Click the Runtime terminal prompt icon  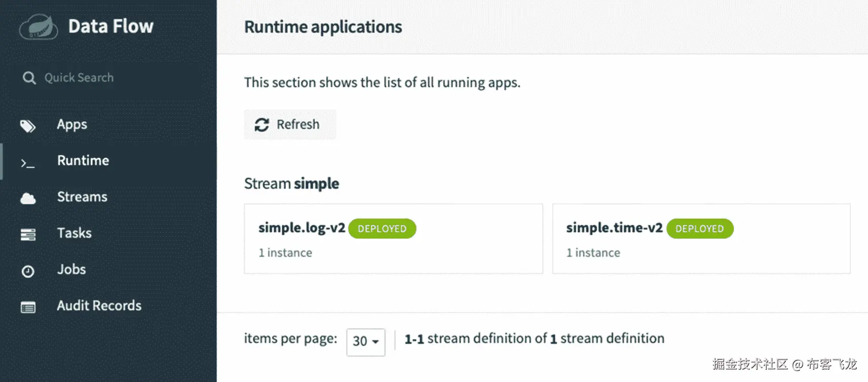[x=27, y=163]
